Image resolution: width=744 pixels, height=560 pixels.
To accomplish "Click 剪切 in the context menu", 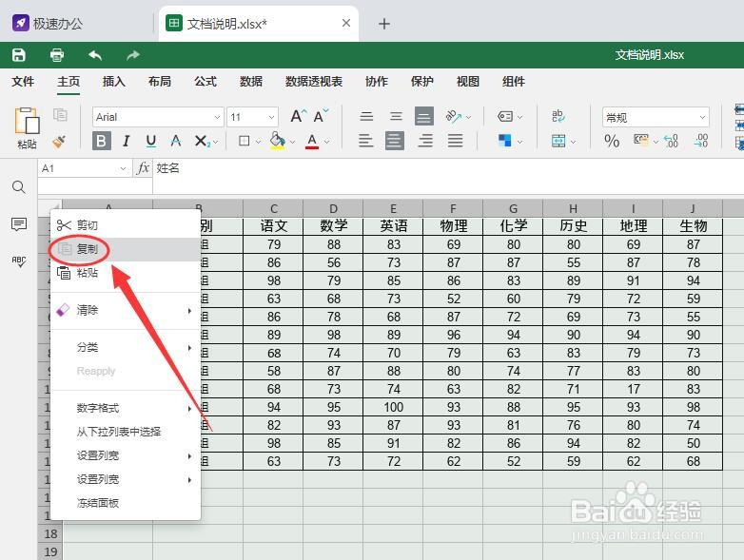I will (126, 225).
